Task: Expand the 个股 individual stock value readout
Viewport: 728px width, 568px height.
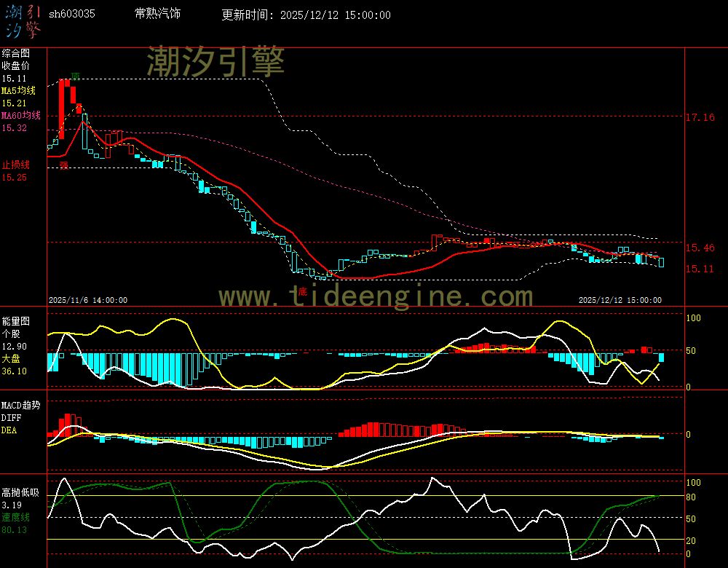Action: [x=12, y=332]
